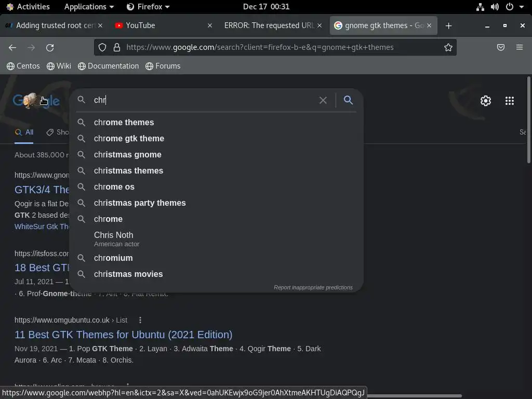
Task: Open the Activities overview
Action: [x=28, y=7]
